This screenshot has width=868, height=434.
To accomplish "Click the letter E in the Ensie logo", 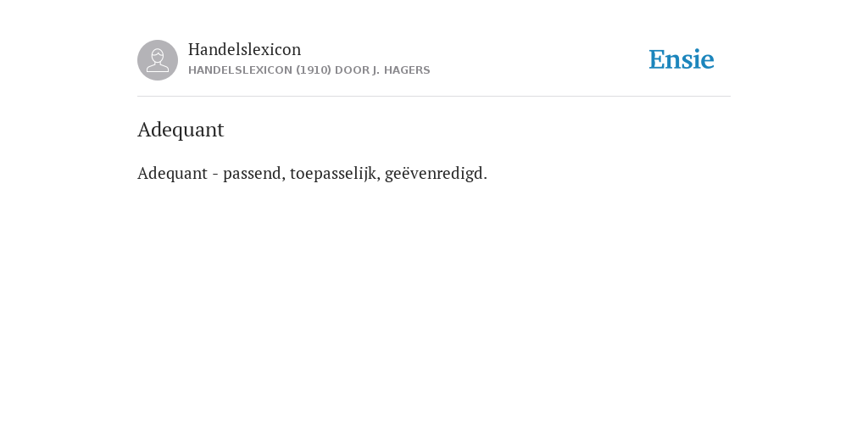I will coord(657,59).
